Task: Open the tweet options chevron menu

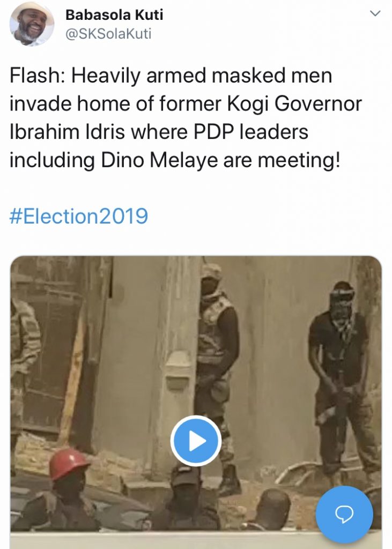Action: [x=375, y=14]
